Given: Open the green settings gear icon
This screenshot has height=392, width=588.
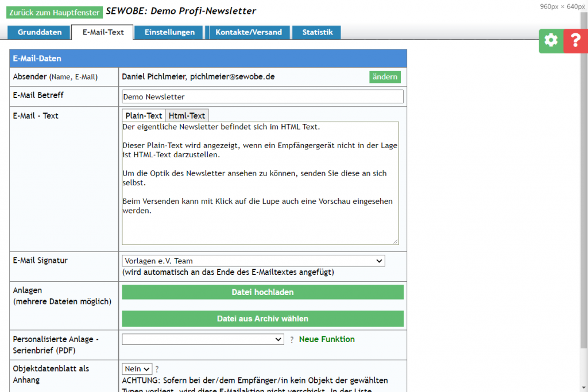Looking at the screenshot, I should 550,41.
